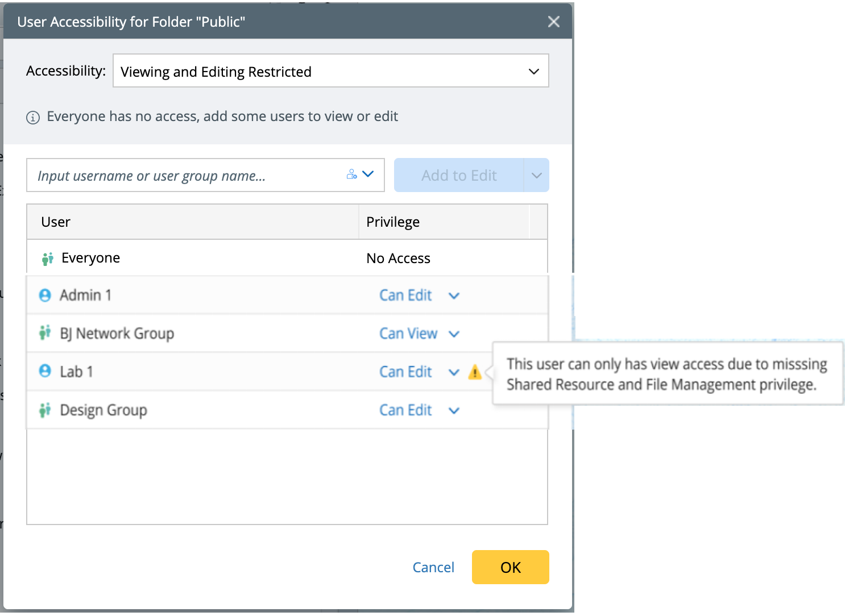Click the info icon next to access message
Screen dimensions: 845x616
pos(33,118)
